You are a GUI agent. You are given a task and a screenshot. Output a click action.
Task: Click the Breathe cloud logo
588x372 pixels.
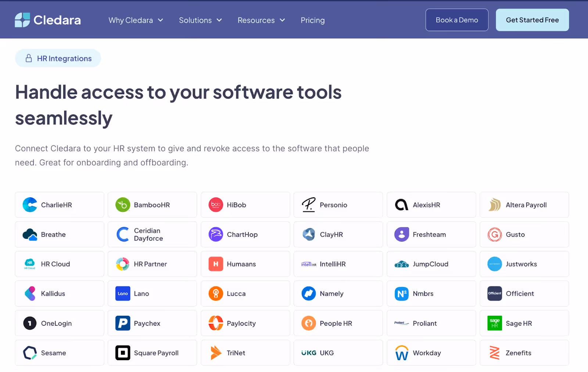pos(30,234)
